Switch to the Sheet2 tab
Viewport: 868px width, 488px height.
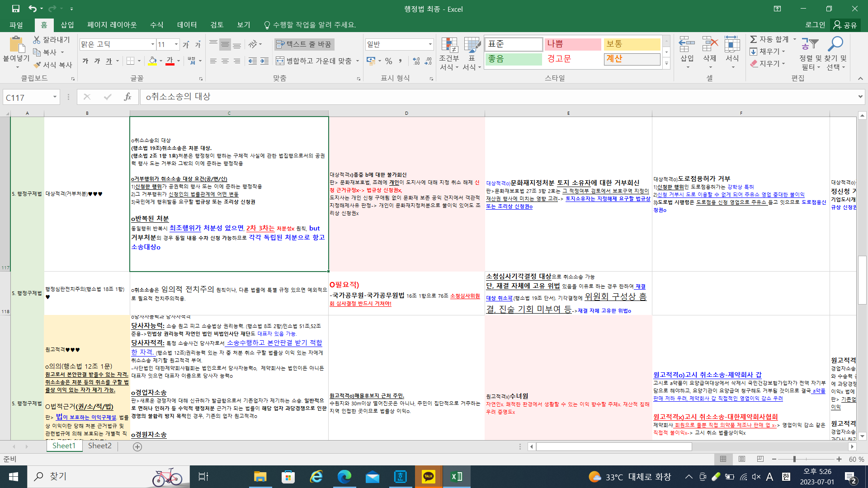[x=99, y=446]
